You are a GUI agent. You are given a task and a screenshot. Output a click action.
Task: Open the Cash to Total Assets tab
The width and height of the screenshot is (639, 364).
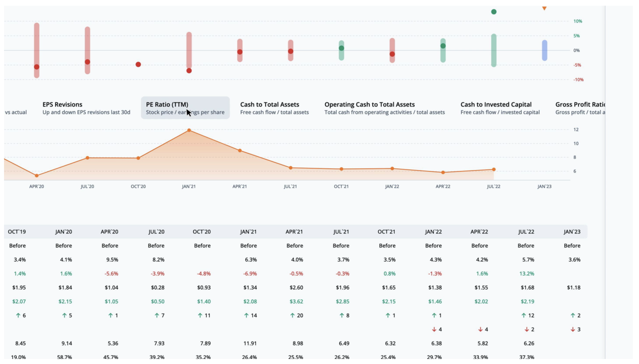(x=274, y=108)
